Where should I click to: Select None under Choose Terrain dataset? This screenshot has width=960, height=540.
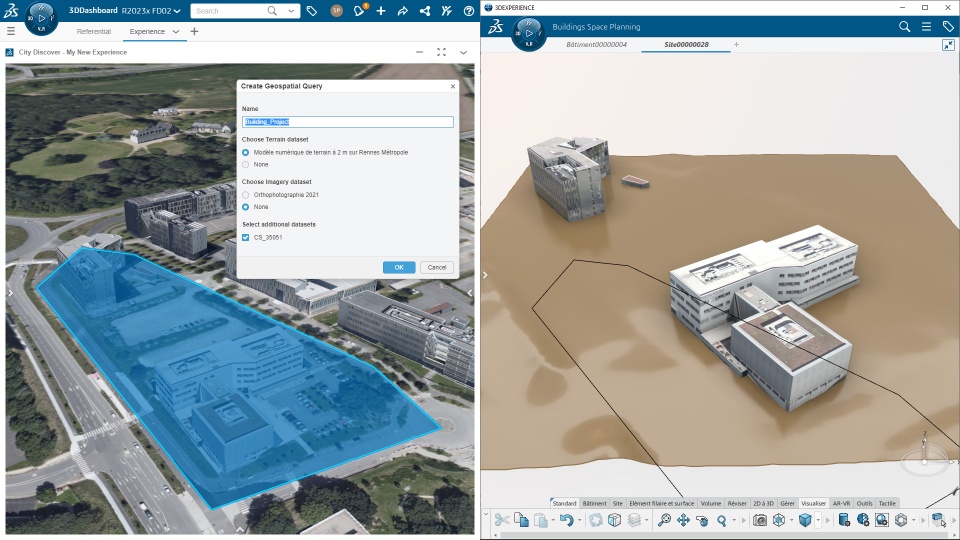[246, 165]
